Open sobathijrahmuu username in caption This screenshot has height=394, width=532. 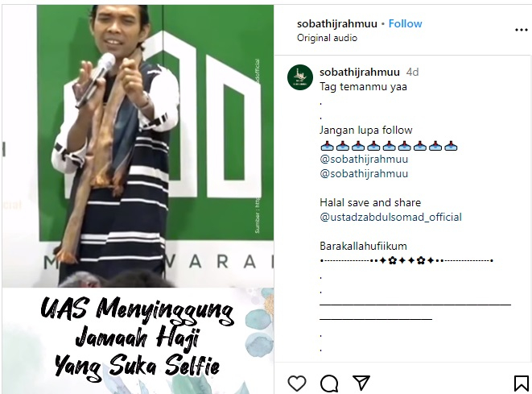360,72
